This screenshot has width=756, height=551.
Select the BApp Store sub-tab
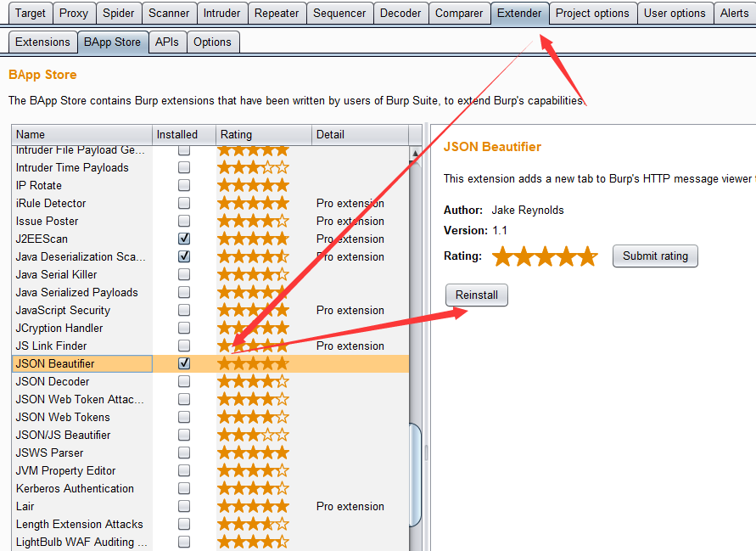pyautogui.click(x=112, y=42)
